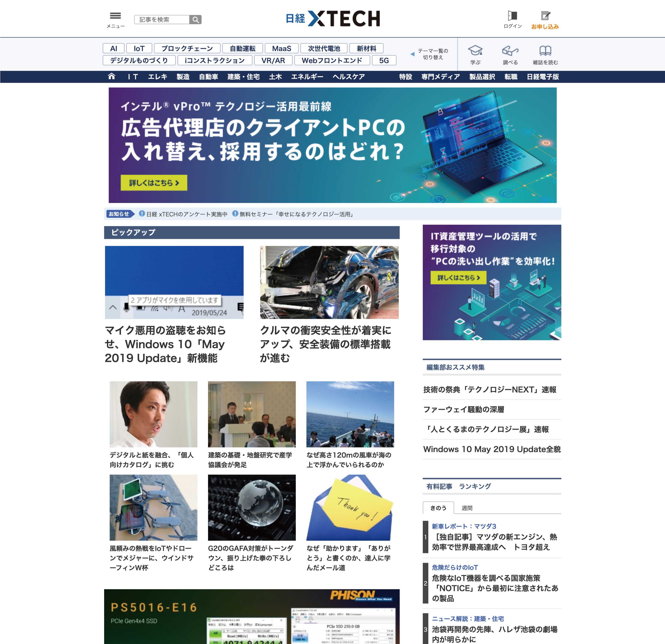This screenshot has width=665, height=644.
Task: Open the エネルギー navigation menu
Action: tap(307, 77)
